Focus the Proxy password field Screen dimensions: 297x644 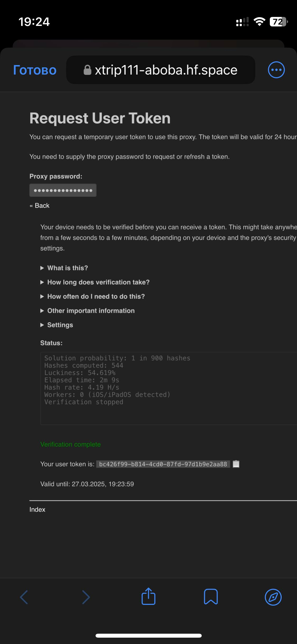click(x=63, y=190)
